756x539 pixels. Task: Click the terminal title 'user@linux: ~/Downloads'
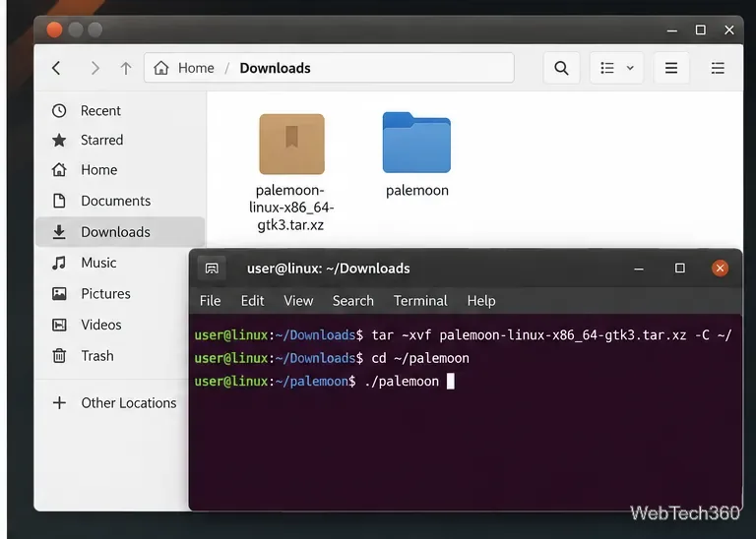(x=329, y=269)
